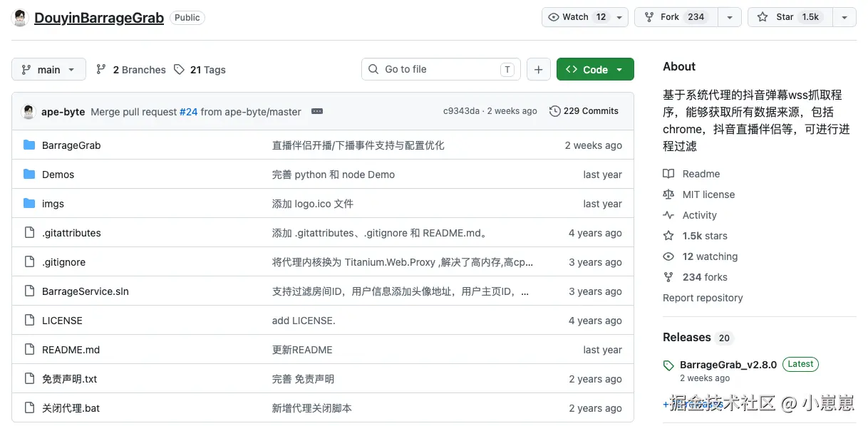Open the DouyinBarrageGrab repository title link
Viewport: 868px width, 426px height.
[x=99, y=18]
